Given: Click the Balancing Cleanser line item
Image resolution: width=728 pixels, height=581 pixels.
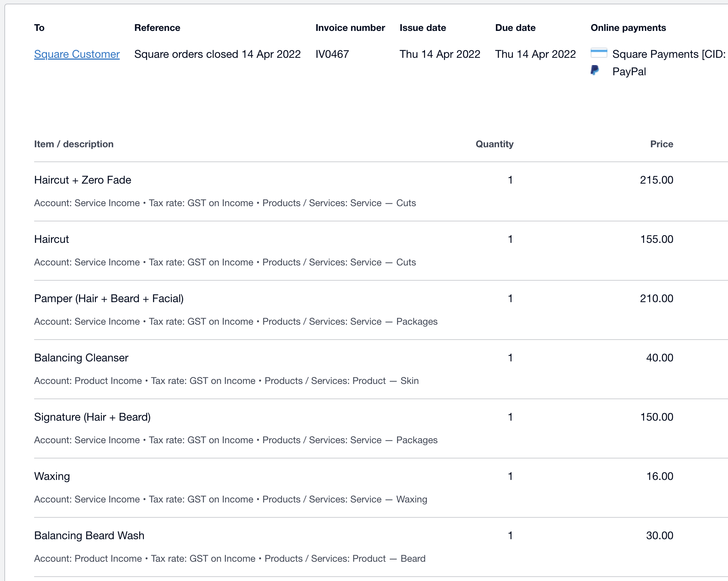Looking at the screenshot, I should click(x=81, y=358).
